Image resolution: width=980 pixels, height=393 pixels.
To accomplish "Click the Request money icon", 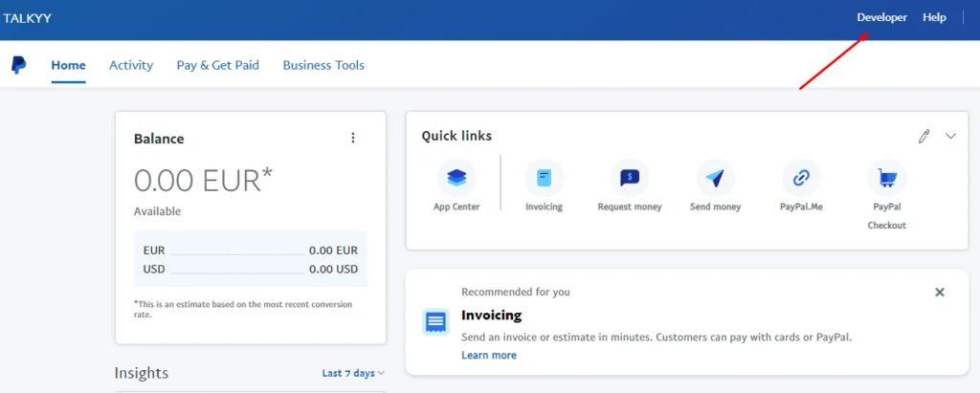I will 630,178.
